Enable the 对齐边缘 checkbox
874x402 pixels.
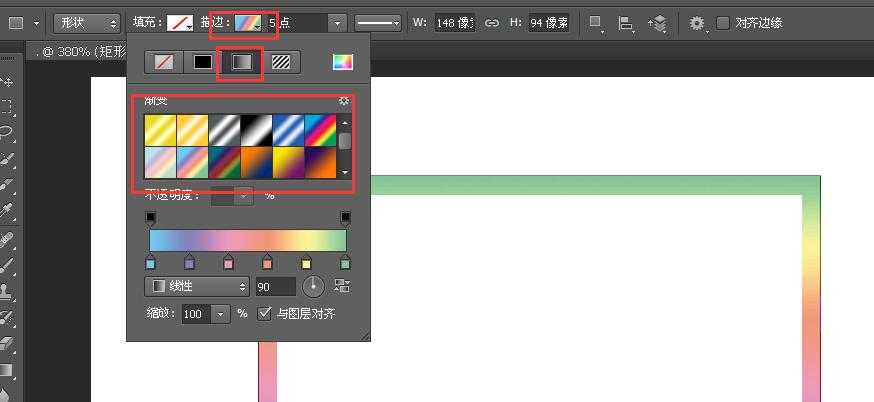coord(723,22)
